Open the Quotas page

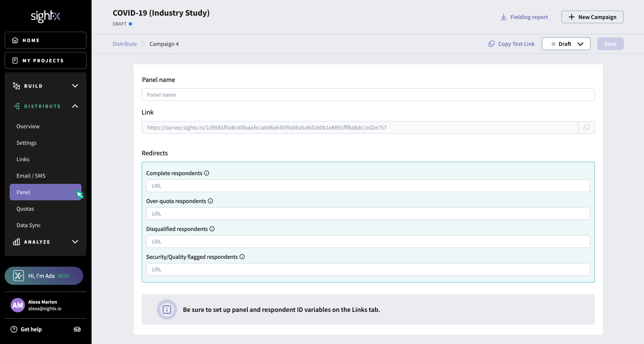(25, 209)
